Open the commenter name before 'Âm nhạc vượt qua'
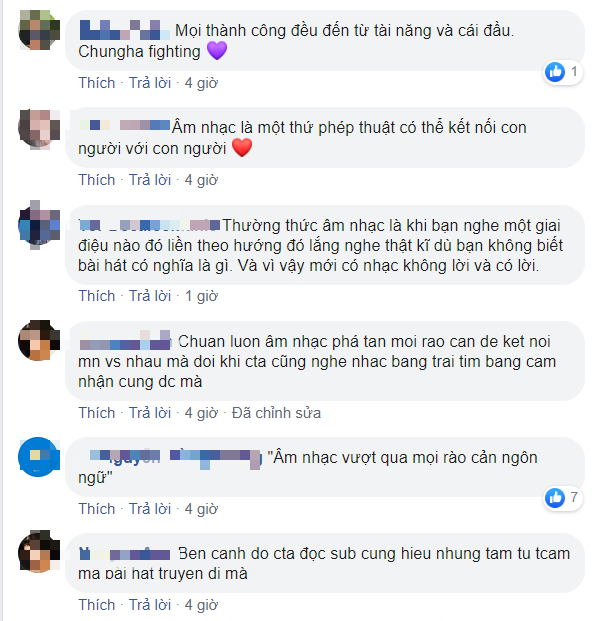Image resolution: width=606 pixels, height=621 pixels. pos(170,457)
